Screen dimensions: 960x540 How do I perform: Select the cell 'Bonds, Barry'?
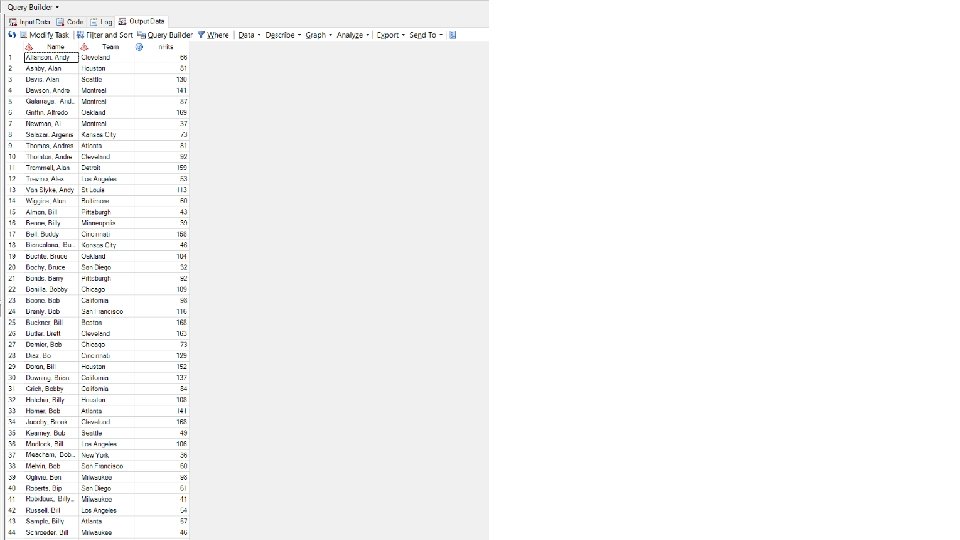51,279
